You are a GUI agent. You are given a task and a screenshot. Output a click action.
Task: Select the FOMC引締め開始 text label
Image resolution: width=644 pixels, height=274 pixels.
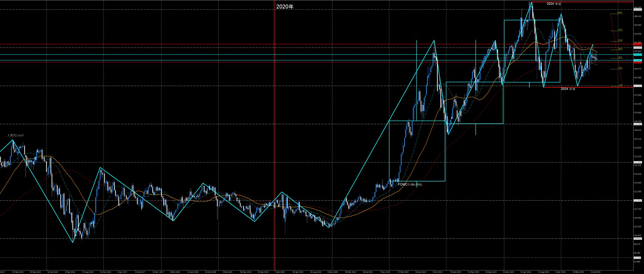tap(410, 184)
